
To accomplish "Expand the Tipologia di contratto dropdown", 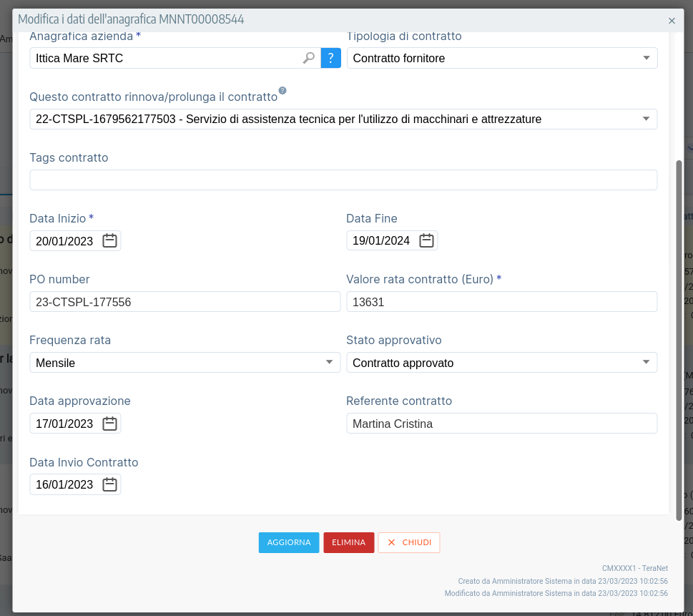I will tap(646, 58).
